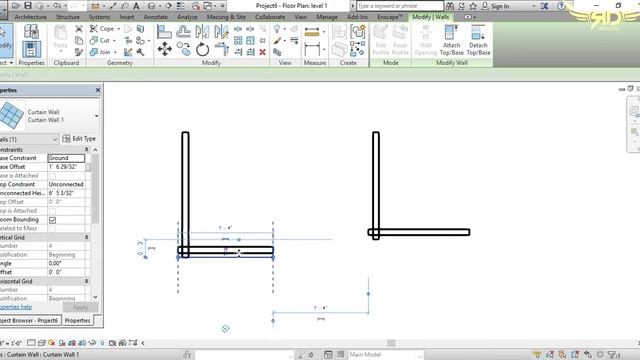Select the Trim/Extend to Corner tool
This screenshot has width=640, height=360.
[x=221, y=49]
